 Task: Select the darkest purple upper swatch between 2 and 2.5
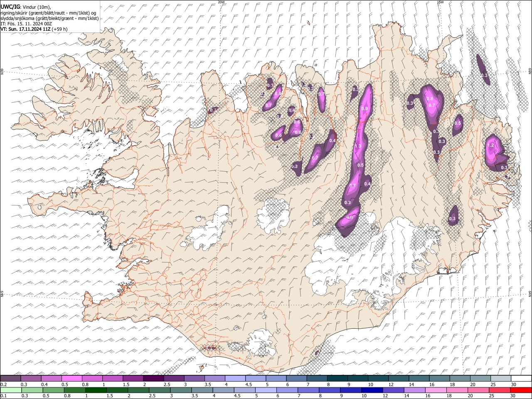click(x=153, y=378)
